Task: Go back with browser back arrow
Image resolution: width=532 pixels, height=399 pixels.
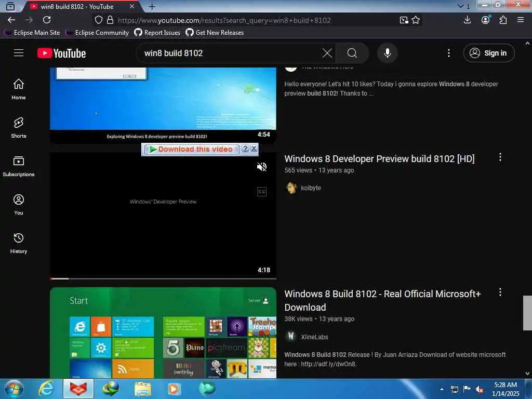Action: coord(11,20)
